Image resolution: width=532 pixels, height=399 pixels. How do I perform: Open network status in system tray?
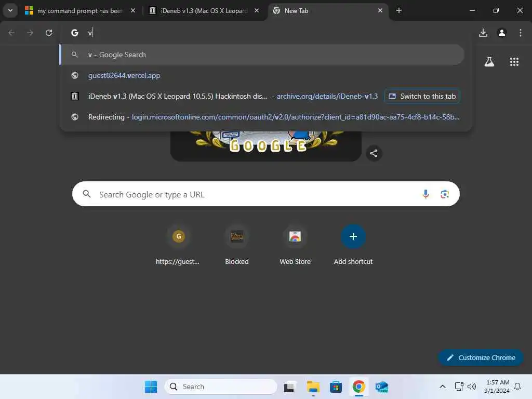pos(459,387)
